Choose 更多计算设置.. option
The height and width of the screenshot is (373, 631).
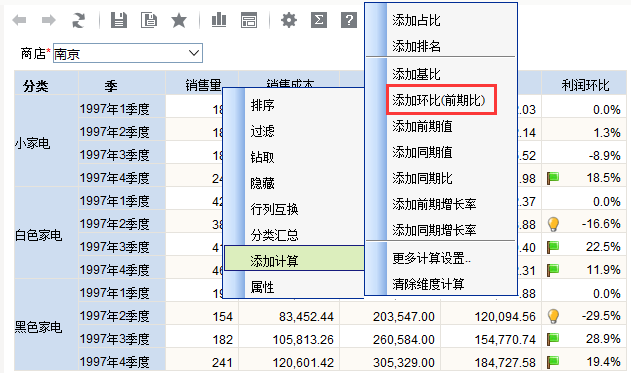coord(431,258)
